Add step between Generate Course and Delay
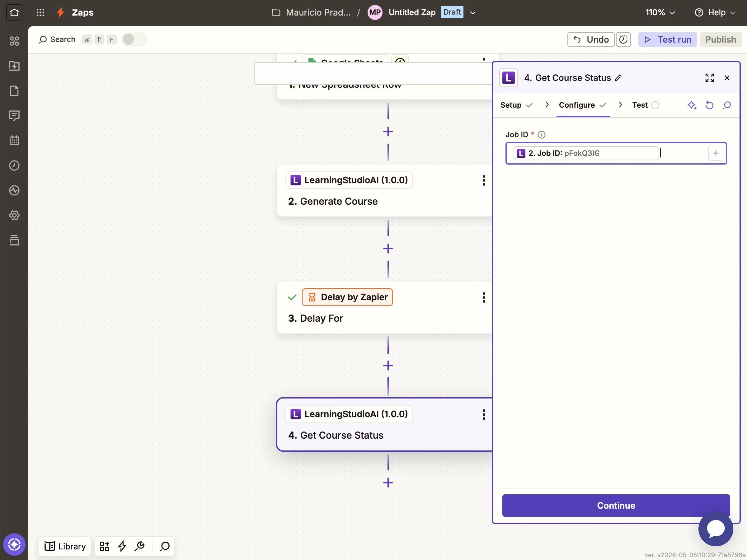 coord(388,249)
